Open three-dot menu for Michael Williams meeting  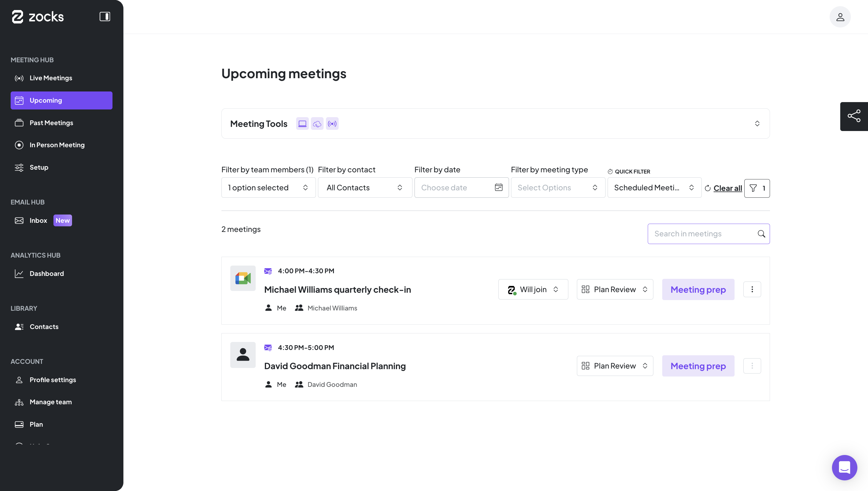click(752, 289)
